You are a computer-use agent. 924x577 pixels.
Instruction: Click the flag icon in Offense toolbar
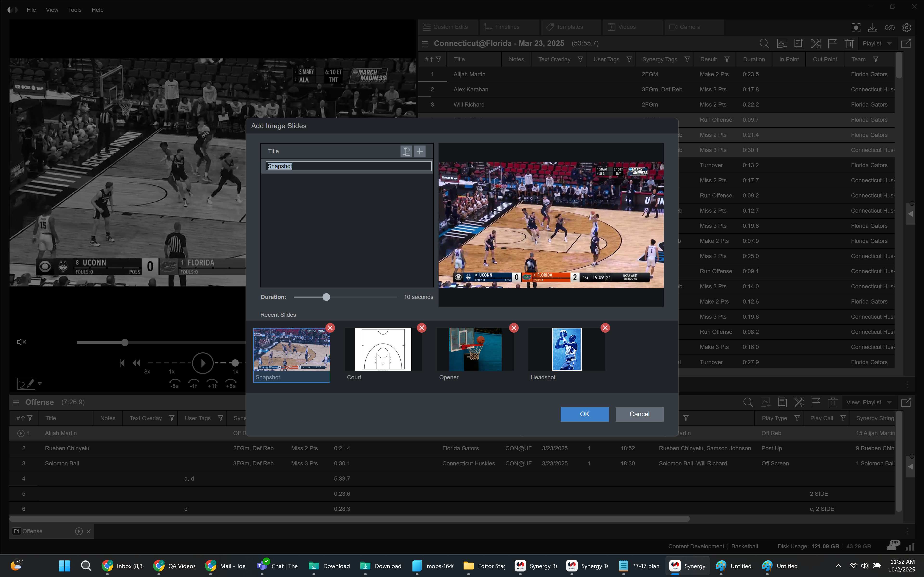pos(816,402)
